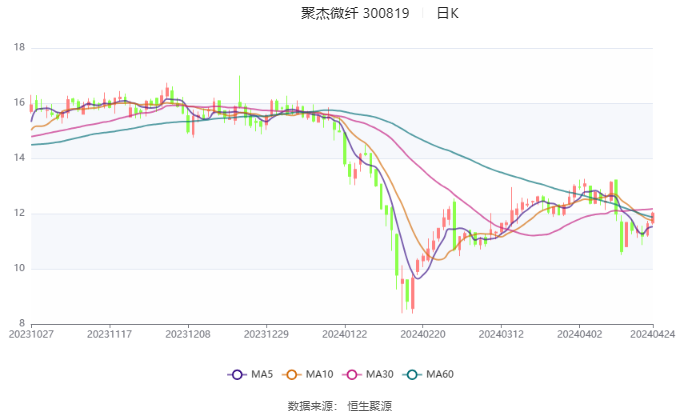
Task: Open the 恒生聚源 data source text
Action: 368,406
